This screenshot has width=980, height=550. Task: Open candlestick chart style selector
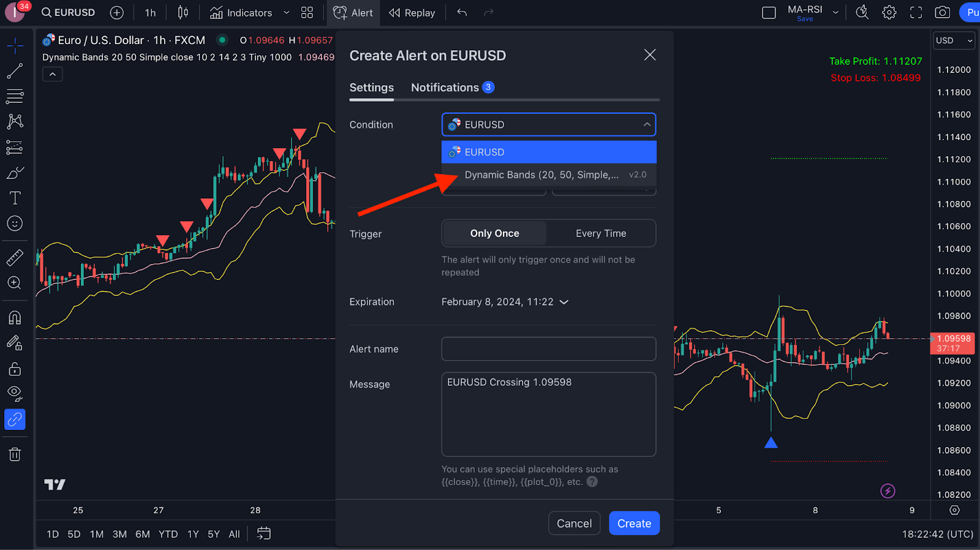pos(183,12)
